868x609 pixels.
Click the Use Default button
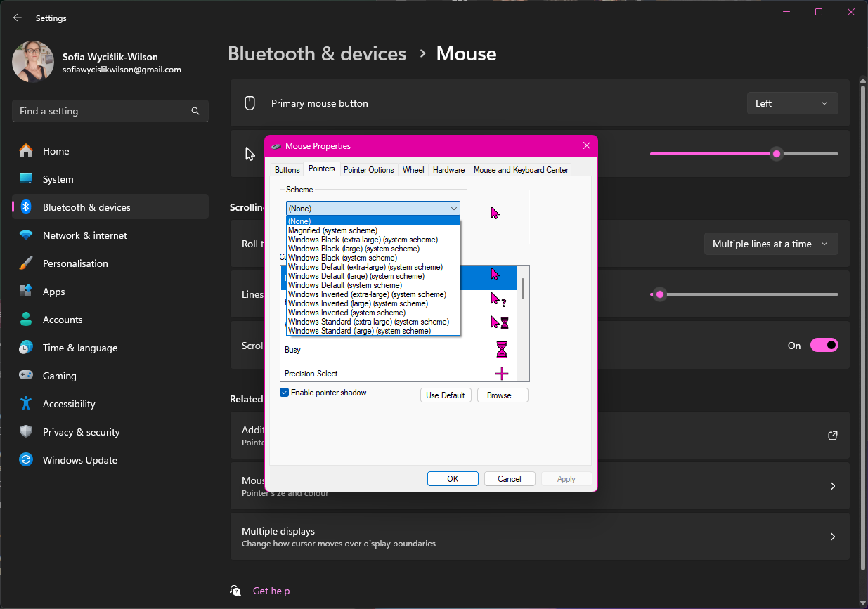[x=446, y=395]
